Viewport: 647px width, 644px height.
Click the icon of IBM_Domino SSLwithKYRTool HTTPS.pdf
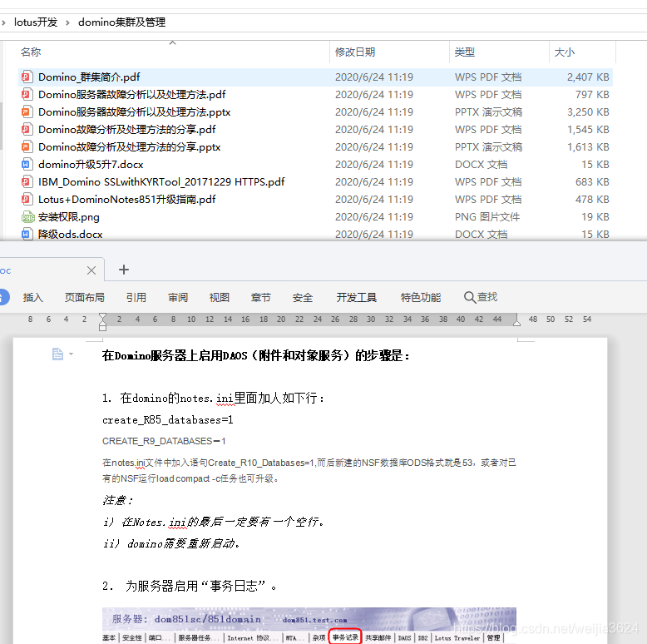pos(27,181)
